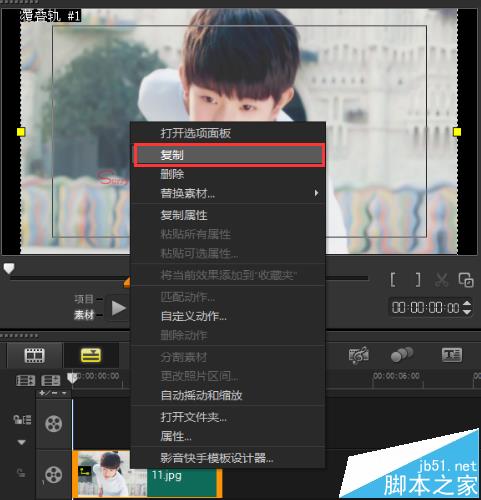Set mark-in with the left bracket icon
This screenshot has width=481, height=500.
[393, 280]
